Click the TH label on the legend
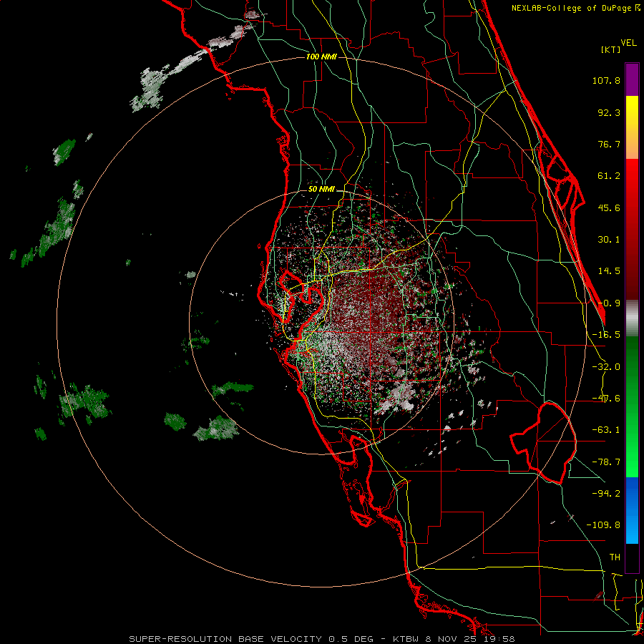The image size is (644, 644). 615,557
